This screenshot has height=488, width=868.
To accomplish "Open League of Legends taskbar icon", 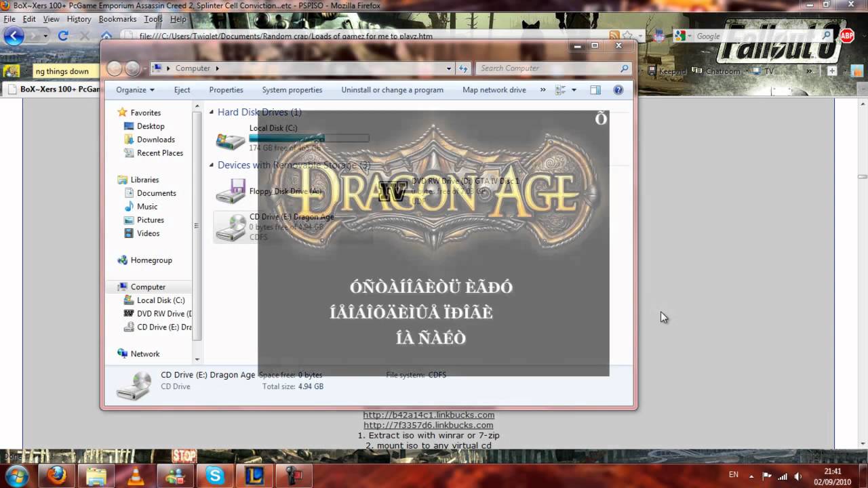I will pyautogui.click(x=254, y=476).
